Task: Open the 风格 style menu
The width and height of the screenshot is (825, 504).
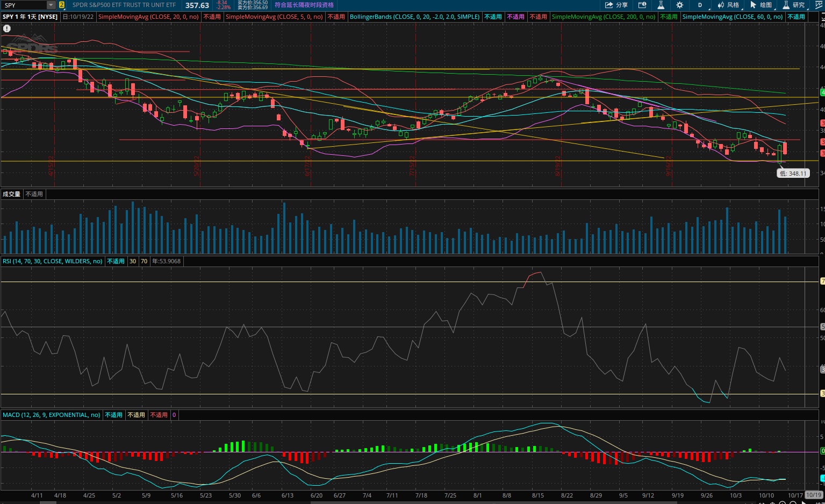Action: (x=728, y=5)
